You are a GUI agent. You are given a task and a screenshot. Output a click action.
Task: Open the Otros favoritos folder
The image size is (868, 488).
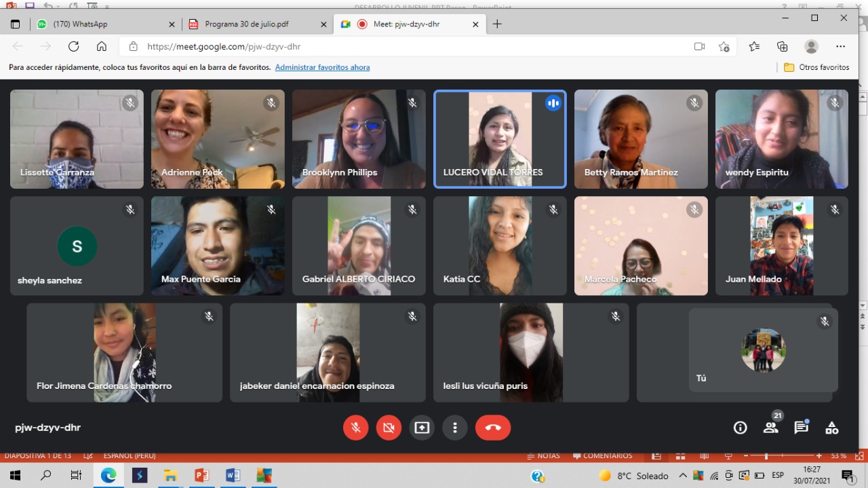coord(816,67)
